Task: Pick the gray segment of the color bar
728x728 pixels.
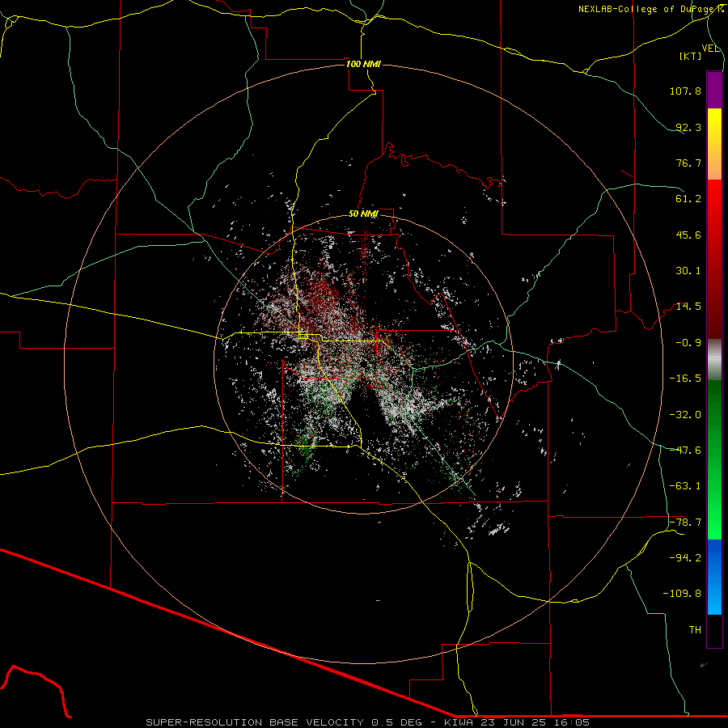Action: tap(714, 360)
